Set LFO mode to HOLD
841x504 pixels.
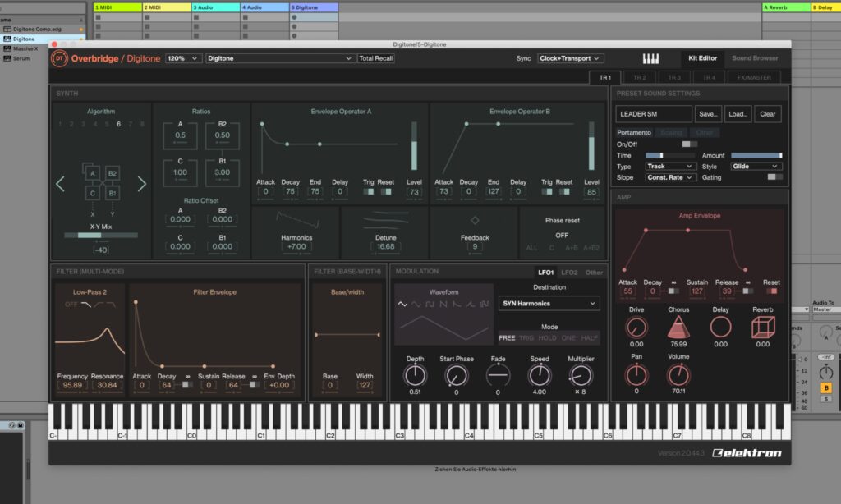[547, 338]
